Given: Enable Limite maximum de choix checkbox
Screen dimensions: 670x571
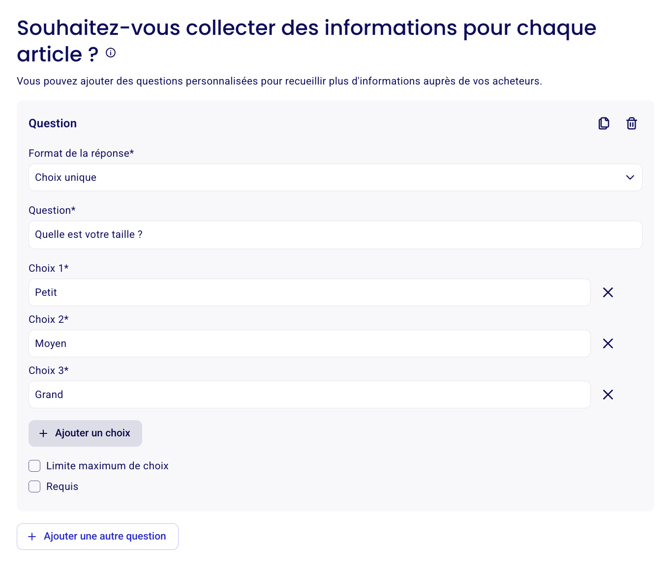Looking at the screenshot, I should click(x=35, y=465).
